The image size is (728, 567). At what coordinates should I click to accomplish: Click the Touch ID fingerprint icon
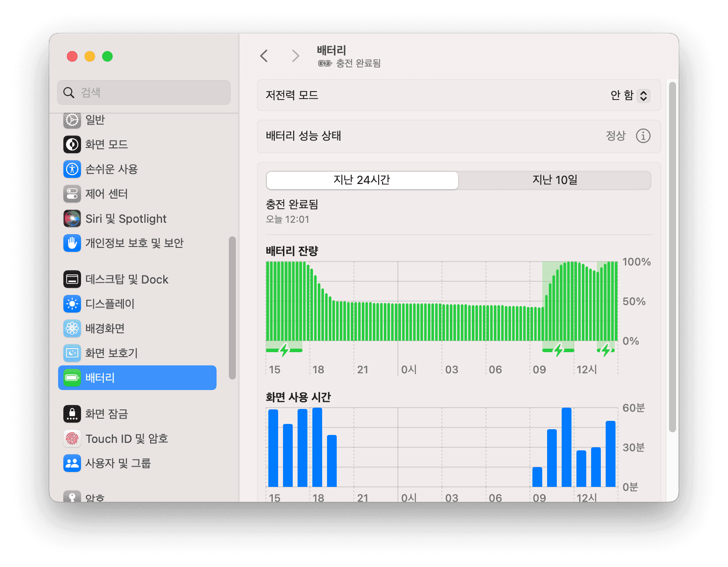72,438
